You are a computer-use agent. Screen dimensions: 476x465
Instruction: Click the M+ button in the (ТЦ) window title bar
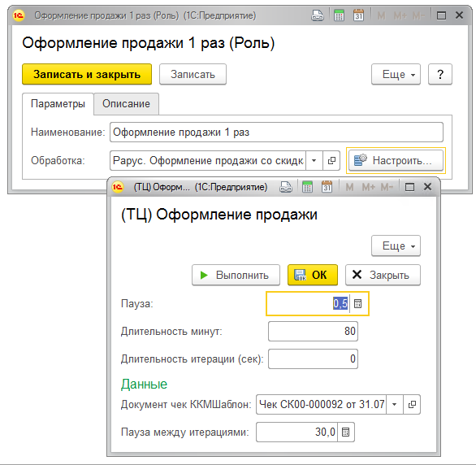click(369, 187)
